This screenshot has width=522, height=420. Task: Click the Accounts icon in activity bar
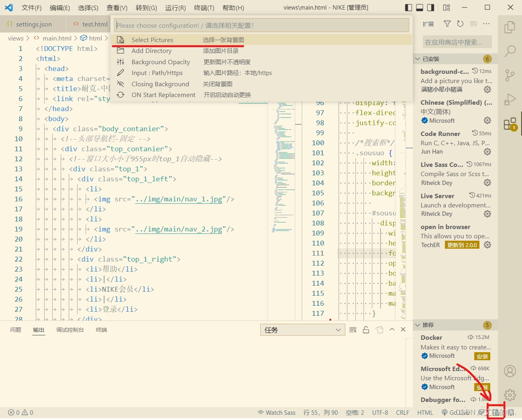[510, 371]
